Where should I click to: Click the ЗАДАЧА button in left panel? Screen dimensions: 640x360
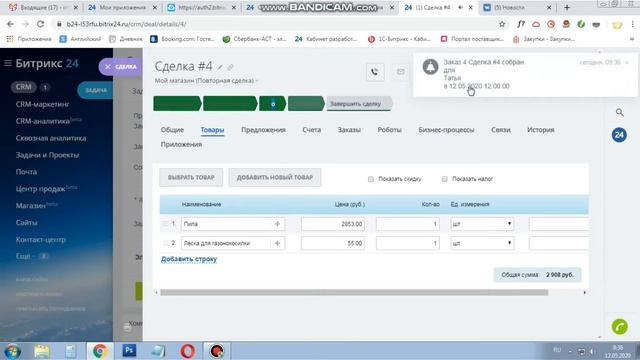(x=95, y=90)
